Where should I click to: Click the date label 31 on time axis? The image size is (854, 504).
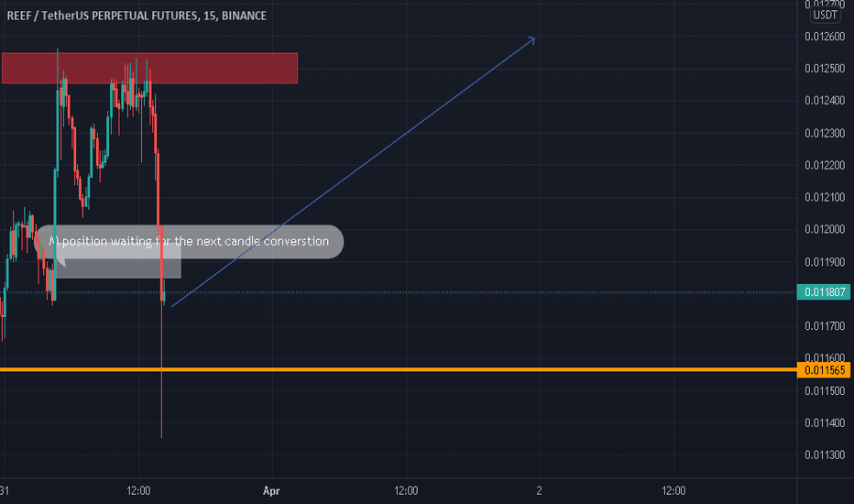pyautogui.click(x=5, y=491)
